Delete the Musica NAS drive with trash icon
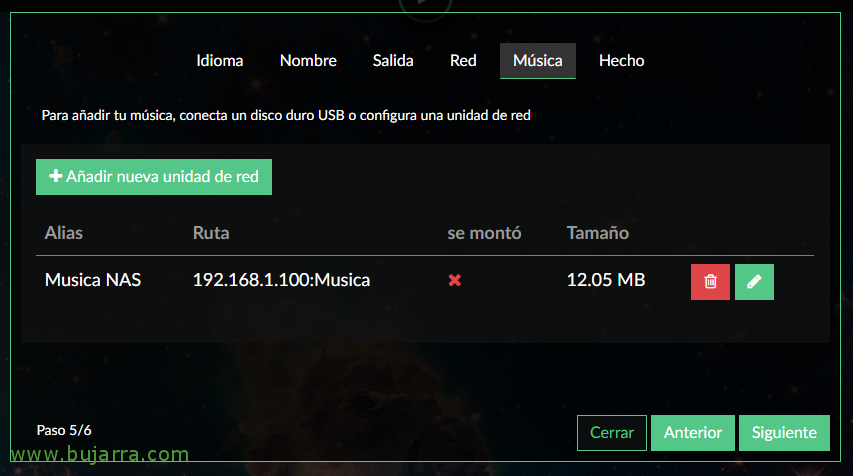This screenshot has height=476, width=853. pos(710,282)
